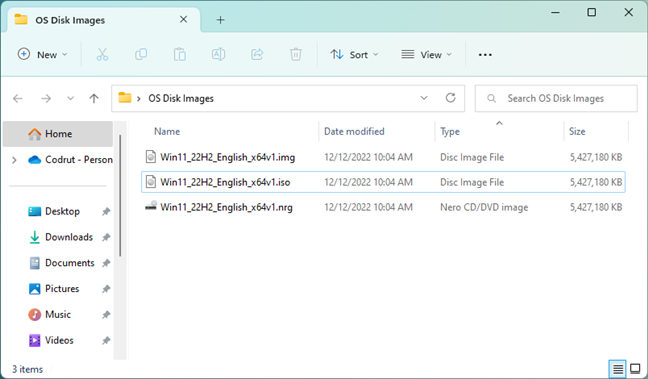Go back with the left arrow
The height and width of the screenshot is (379, 648).
pyautogui.click(x=18, y=98)
